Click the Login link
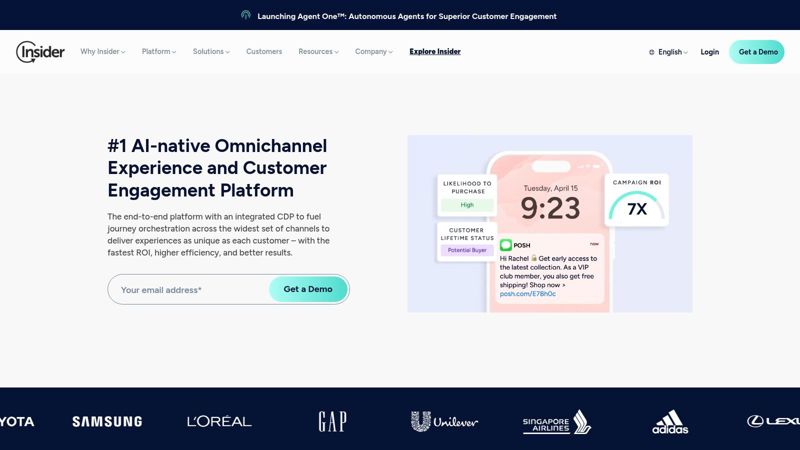This screenshot has height=450, width=800. point(710,52)
